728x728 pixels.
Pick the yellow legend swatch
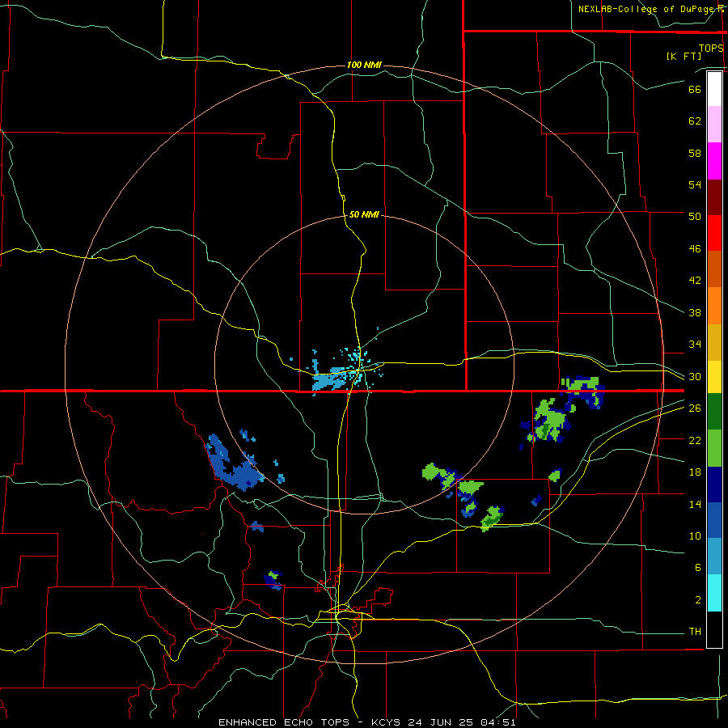[714, 377]
